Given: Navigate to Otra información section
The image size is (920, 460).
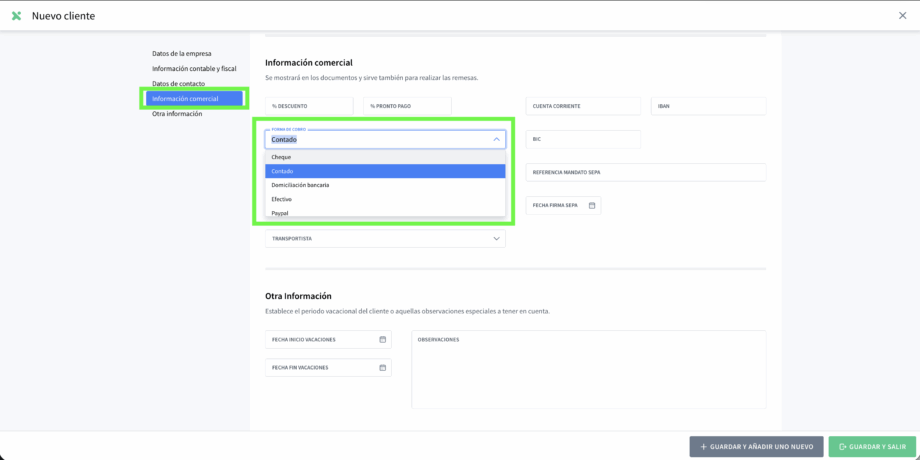Looking at the screenshot, I should click(177, 114).
